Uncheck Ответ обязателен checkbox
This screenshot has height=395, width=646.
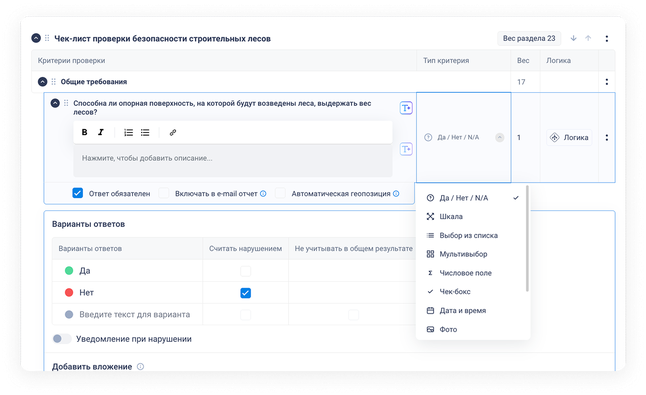coord(77,193)
